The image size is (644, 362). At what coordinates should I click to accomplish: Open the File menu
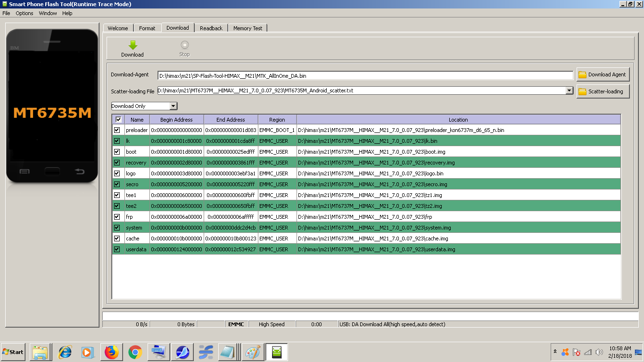6,13
